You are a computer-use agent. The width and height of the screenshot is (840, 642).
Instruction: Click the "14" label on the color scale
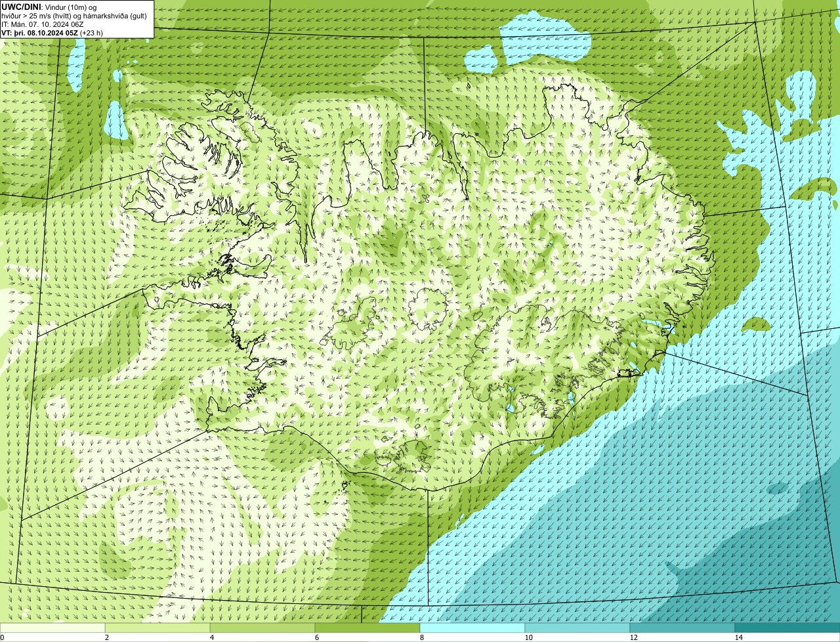pyautogui.click(x=738, y=637)
